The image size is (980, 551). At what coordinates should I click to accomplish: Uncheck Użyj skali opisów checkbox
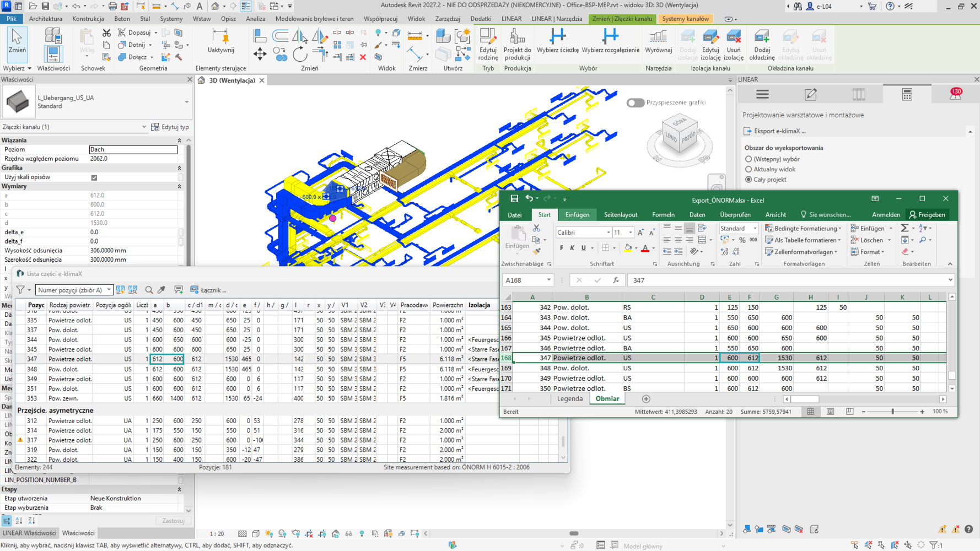pos(94,177)
